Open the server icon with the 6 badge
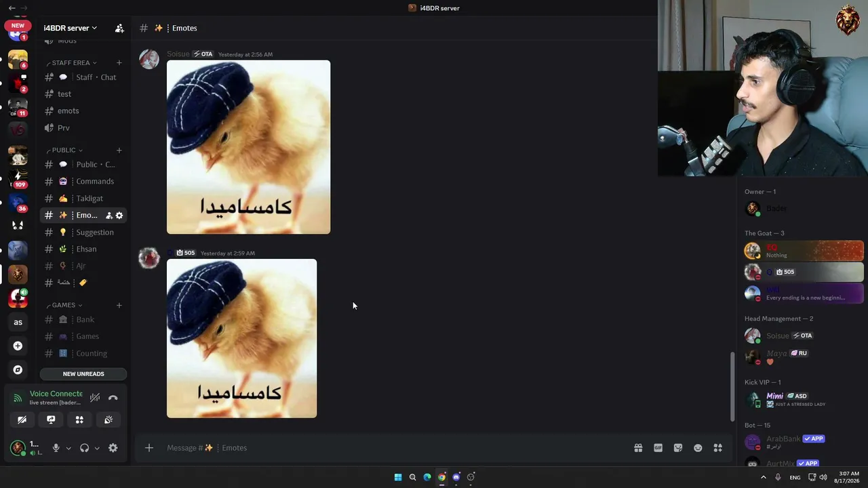The width and height of the screenshot is (868, 488). 18,59
